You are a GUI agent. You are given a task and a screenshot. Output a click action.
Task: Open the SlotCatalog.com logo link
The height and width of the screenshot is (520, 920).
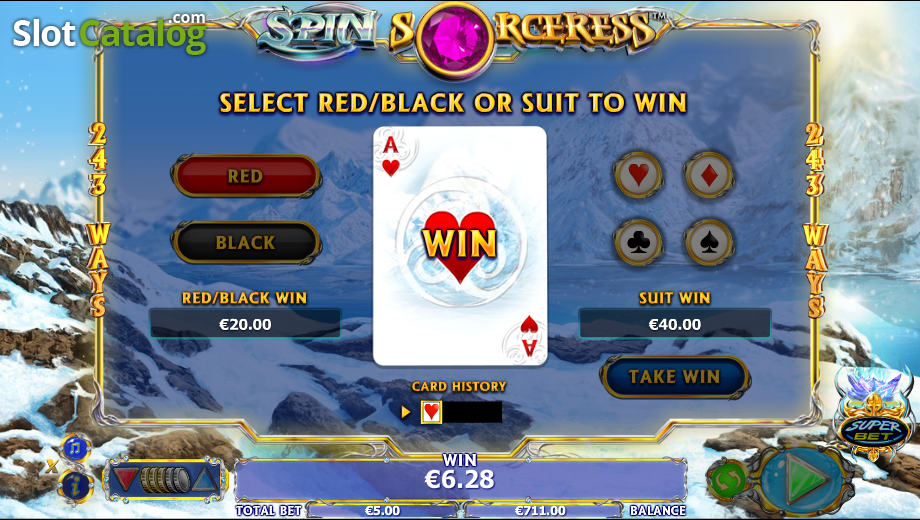click(109, 33)
